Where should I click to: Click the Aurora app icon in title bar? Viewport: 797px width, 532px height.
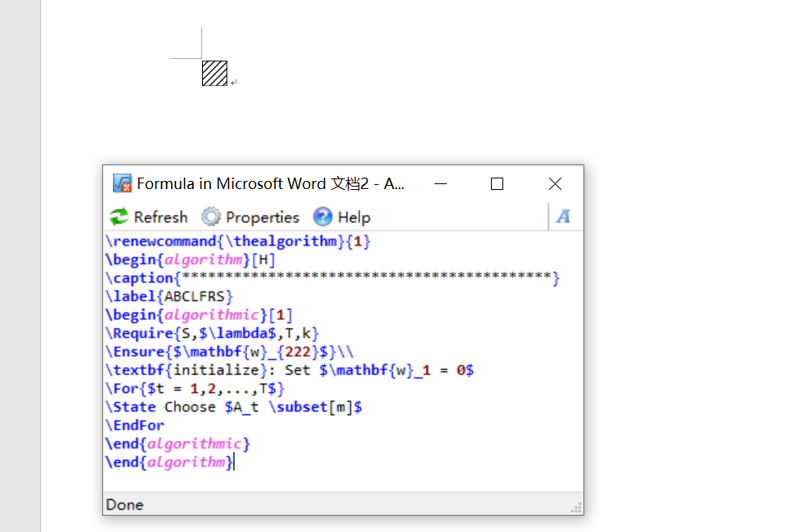click(x=122, y=183)
